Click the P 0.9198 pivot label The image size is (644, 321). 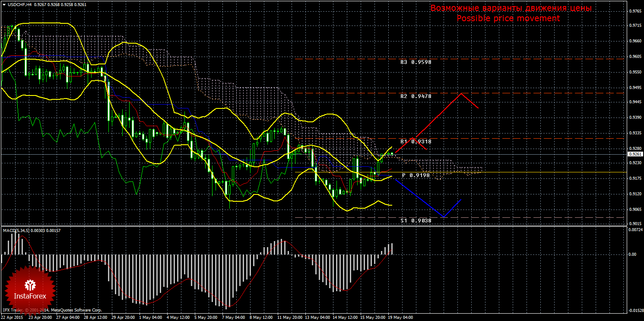[416, 175]
